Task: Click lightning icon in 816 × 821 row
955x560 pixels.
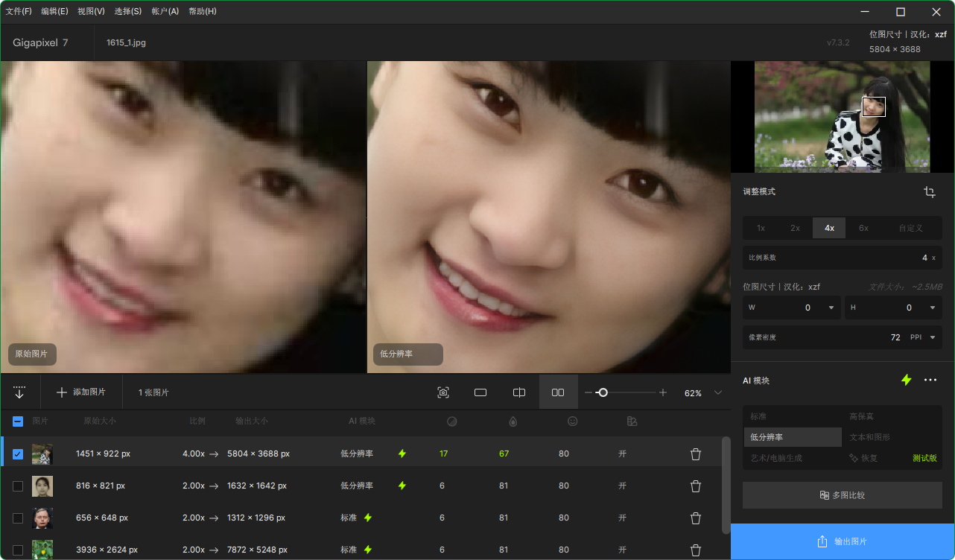Action: click(x=402, y=486)
